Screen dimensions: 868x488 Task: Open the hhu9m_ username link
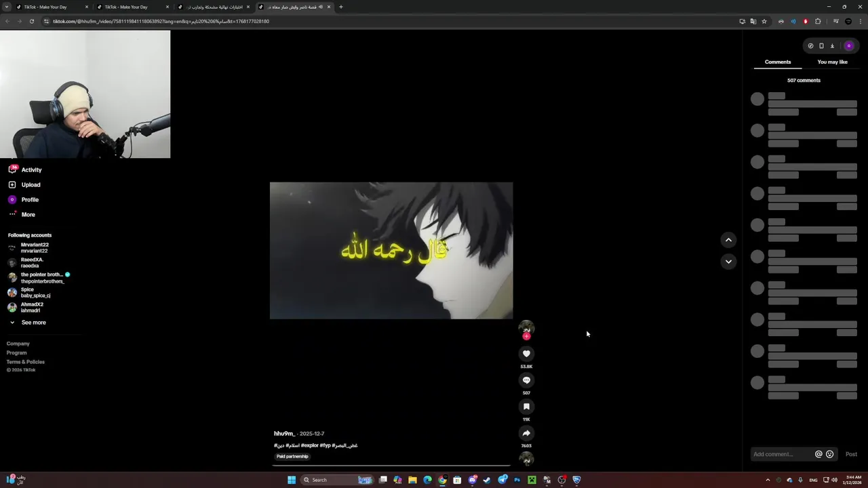(284, 434)
